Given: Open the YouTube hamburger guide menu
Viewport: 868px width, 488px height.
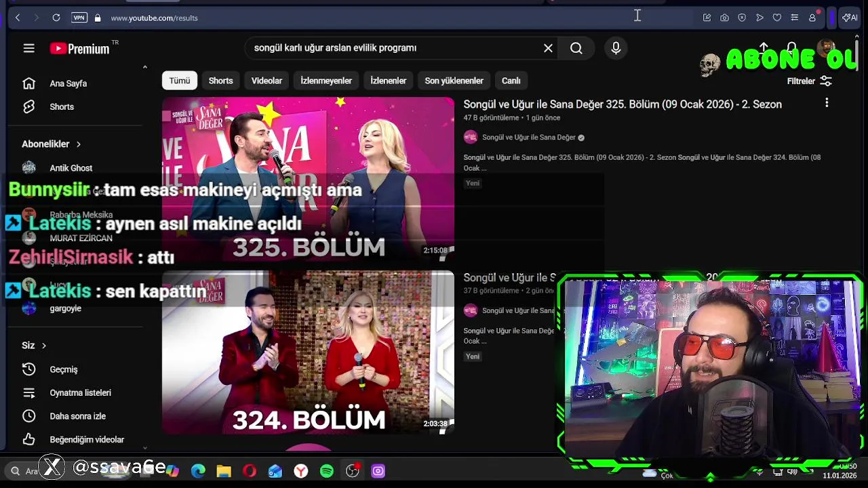Looking at the screenshot, I should click(x=28, y=48).
